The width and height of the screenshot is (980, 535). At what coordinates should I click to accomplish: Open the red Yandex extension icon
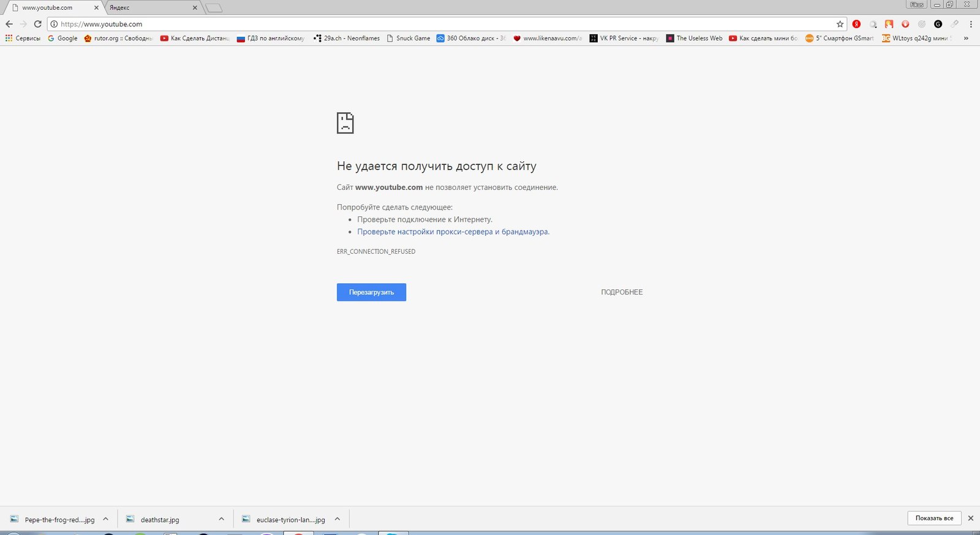click(x=856, y=24)
